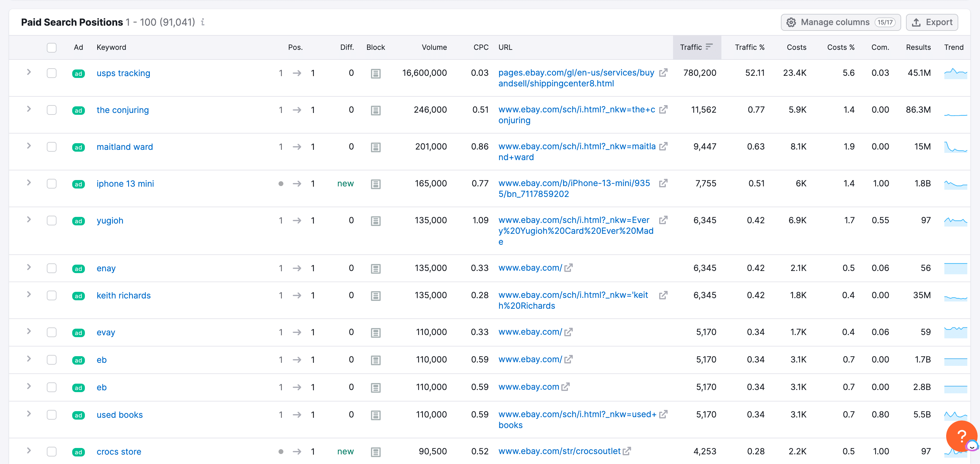Viewport: 980px width, 464px height.
Task: Sort by the Costs column header
Action: pyautogui.click(x=796, y=47)
